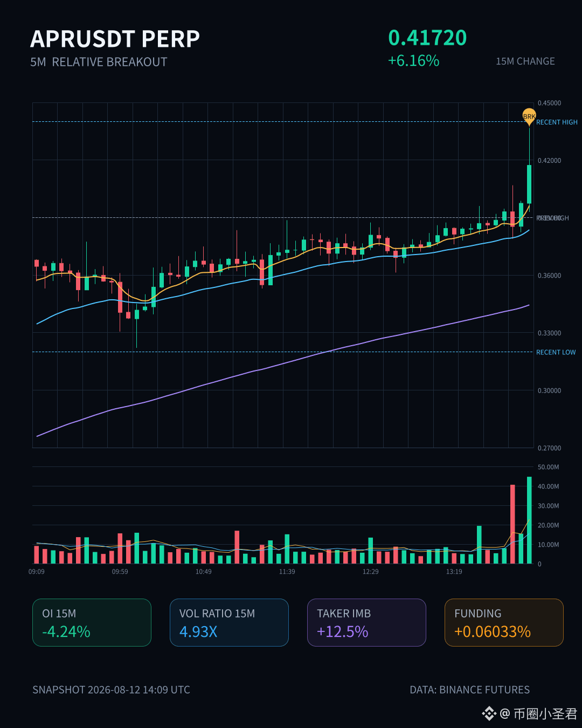Click the APRUSDT PERP title
Viewport: 582px width, 728px height.
[115, 39]
